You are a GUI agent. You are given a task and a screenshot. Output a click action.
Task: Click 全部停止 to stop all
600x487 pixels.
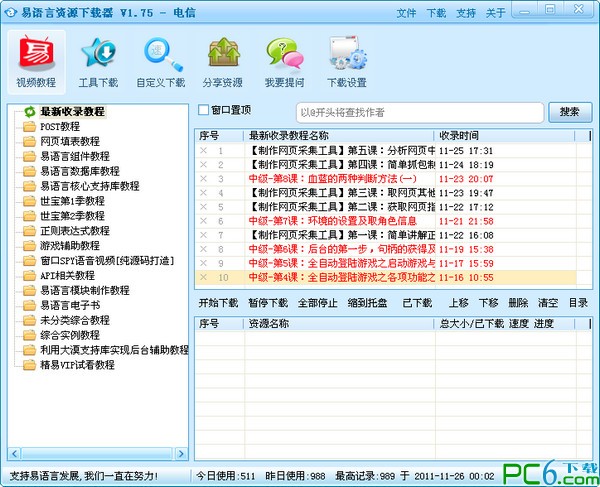tap(318, 303)
